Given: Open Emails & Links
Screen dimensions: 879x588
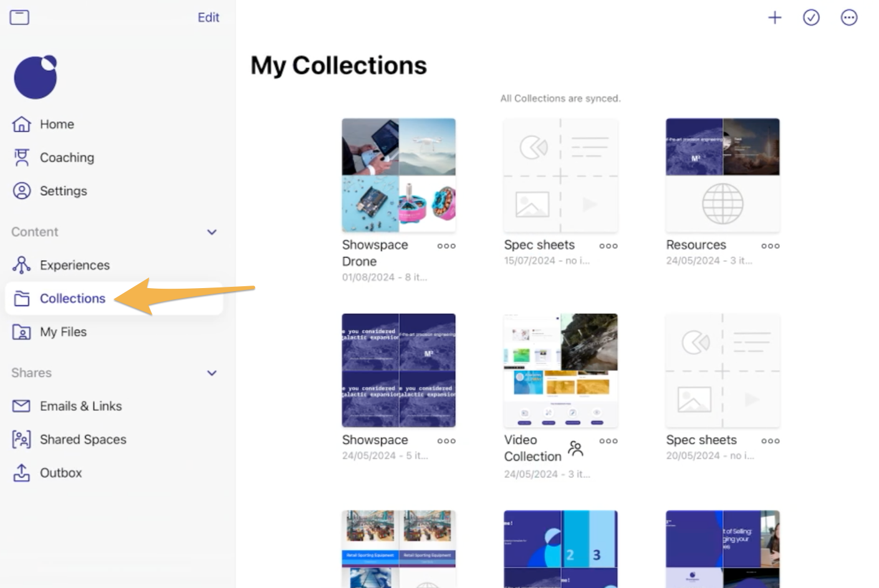Looking at the screenshot, I should pos(80,405).
